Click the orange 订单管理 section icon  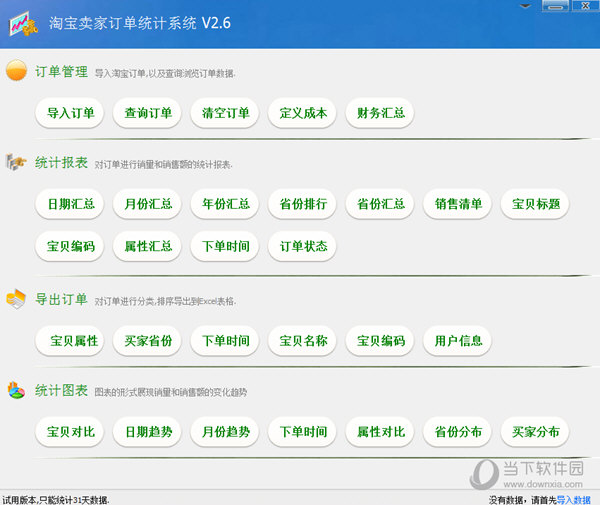click(16, 70)
